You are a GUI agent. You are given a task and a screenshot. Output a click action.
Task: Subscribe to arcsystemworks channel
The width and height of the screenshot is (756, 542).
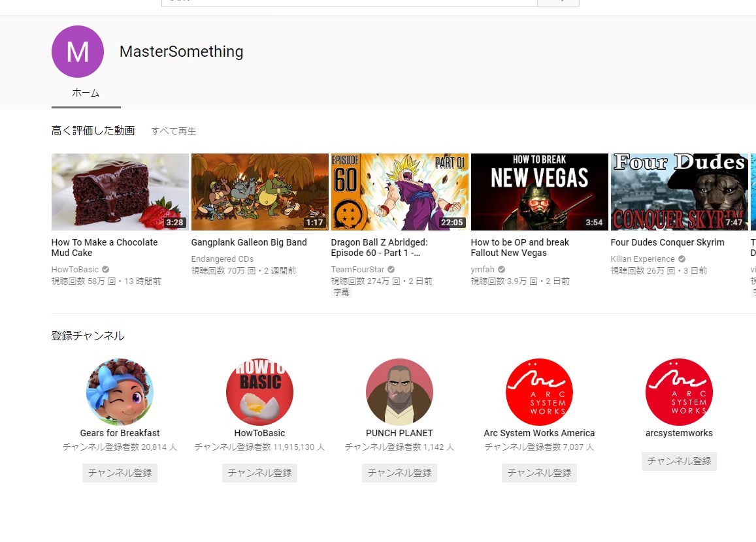680,461
